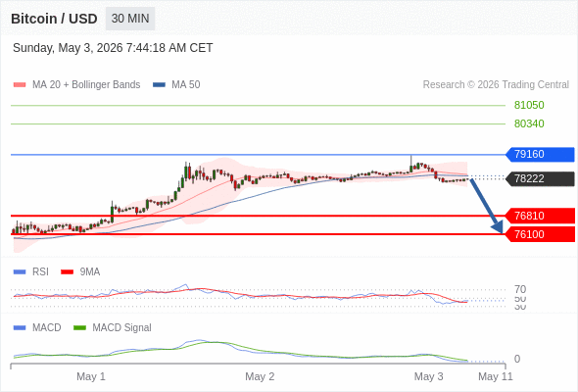The height and width of the screenshot is (392, 578).
Task: Click the 9MA red legend swatch
Action: 67,272
